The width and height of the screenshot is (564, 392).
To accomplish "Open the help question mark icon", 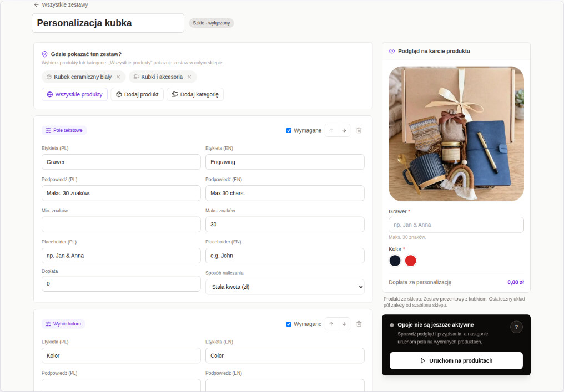I will [x=516, y=327].
